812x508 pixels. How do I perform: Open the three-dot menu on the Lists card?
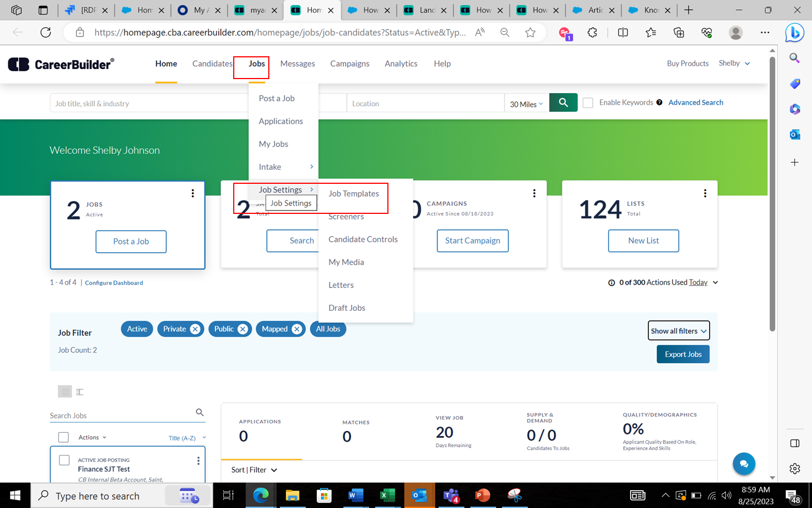(x=705, y=193)
